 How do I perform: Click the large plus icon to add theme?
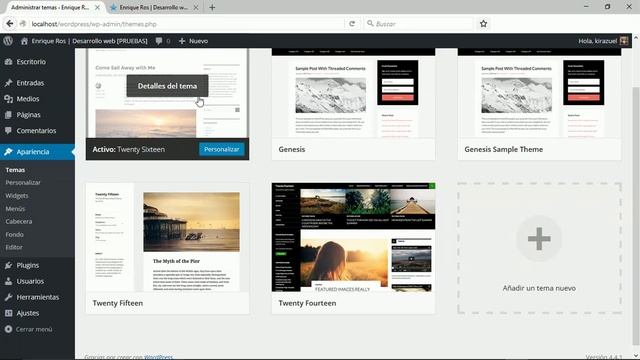[539, 239]
